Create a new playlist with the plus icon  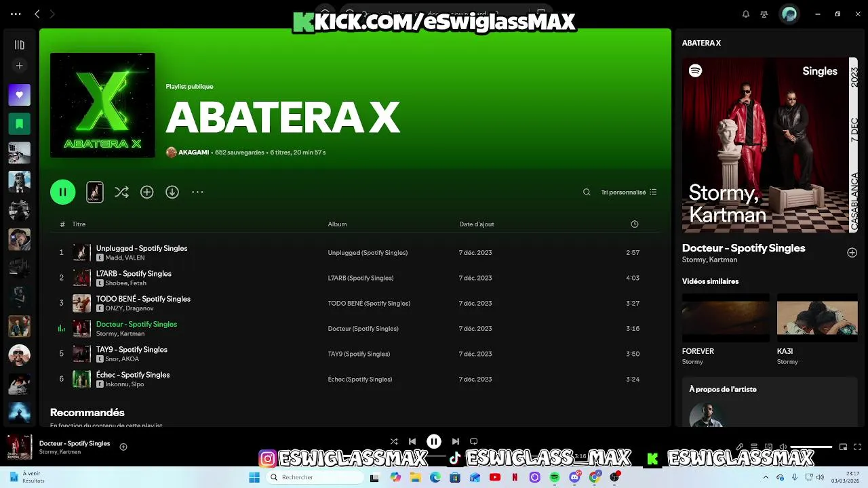tap(20, 66)
